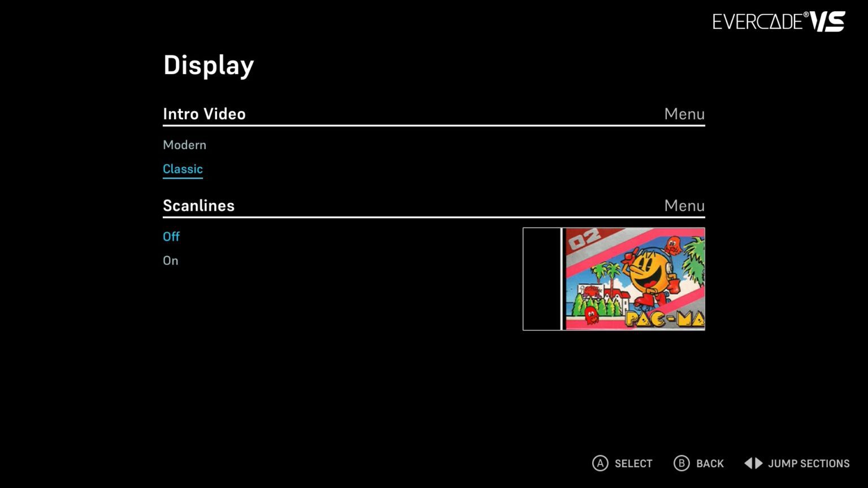Click the Intro Video section heading
Screen dimensions: 868x488
(204, 114)
